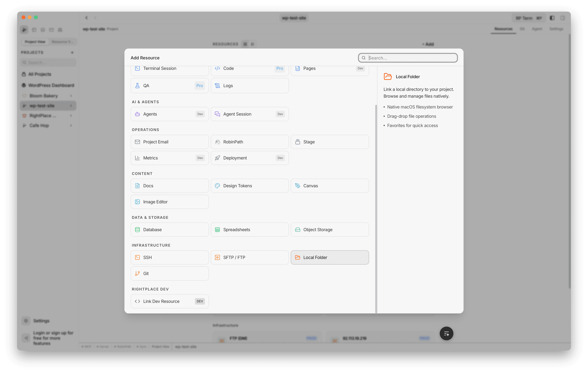Expand the Bloom Bakery project
Image resolution: width=588 pixels, height=373 pixels.
coord(71,96)
